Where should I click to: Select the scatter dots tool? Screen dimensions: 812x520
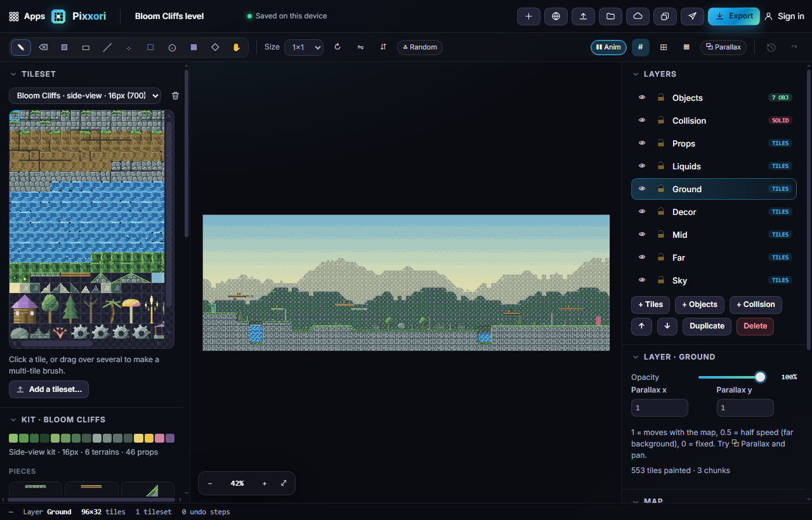coord(129,47)
